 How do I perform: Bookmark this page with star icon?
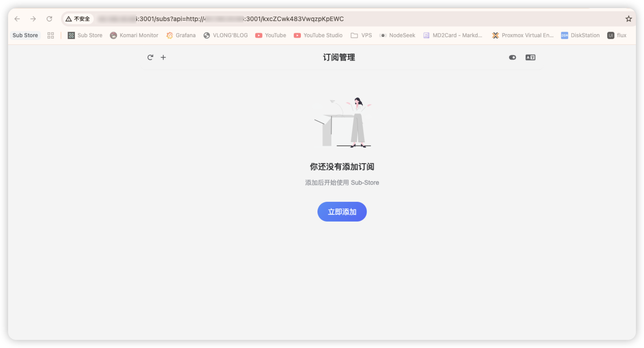point(628,19)
